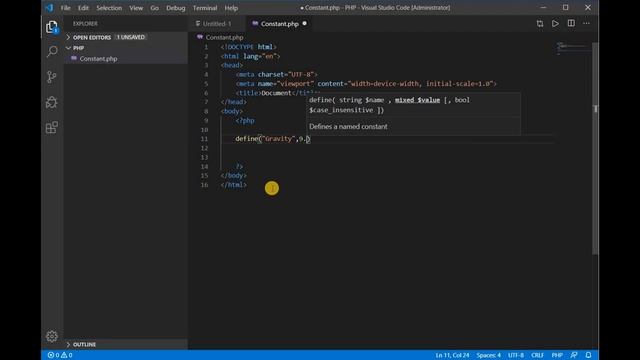
Task: Expand the Open Editors section
Action: pos(126,37)
